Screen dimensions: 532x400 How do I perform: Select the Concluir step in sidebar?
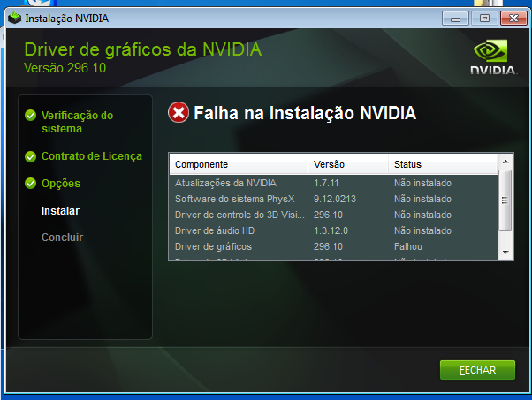point(62,238)
